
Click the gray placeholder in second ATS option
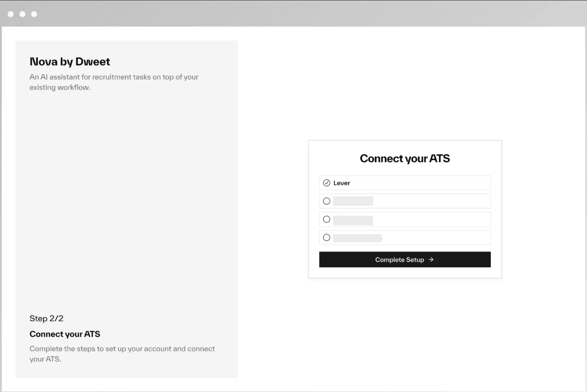pos(353,201)
